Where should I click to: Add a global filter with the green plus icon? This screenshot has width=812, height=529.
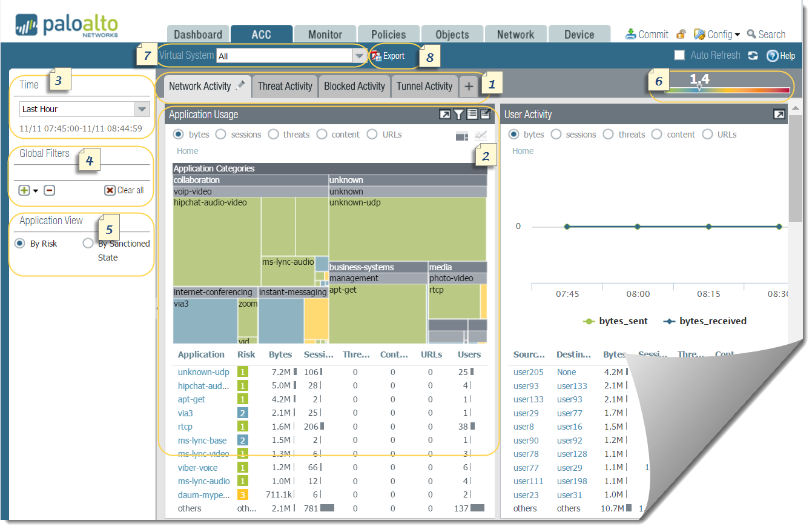pos(24,190)
